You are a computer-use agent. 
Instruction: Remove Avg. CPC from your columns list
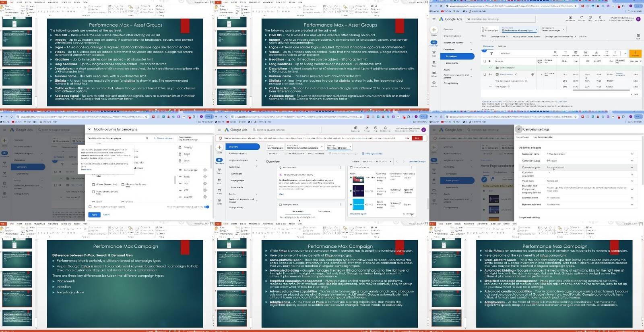tap(205, 197)
